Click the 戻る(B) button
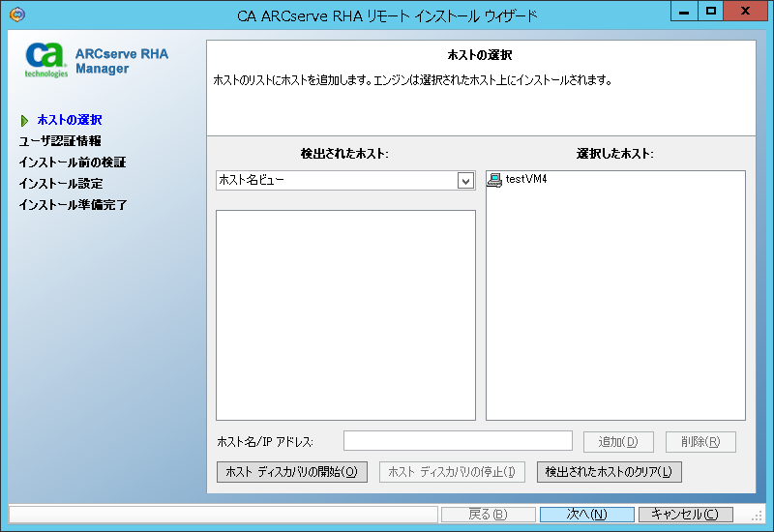This screenshot has width=774, height=532. tap(489, 515)
